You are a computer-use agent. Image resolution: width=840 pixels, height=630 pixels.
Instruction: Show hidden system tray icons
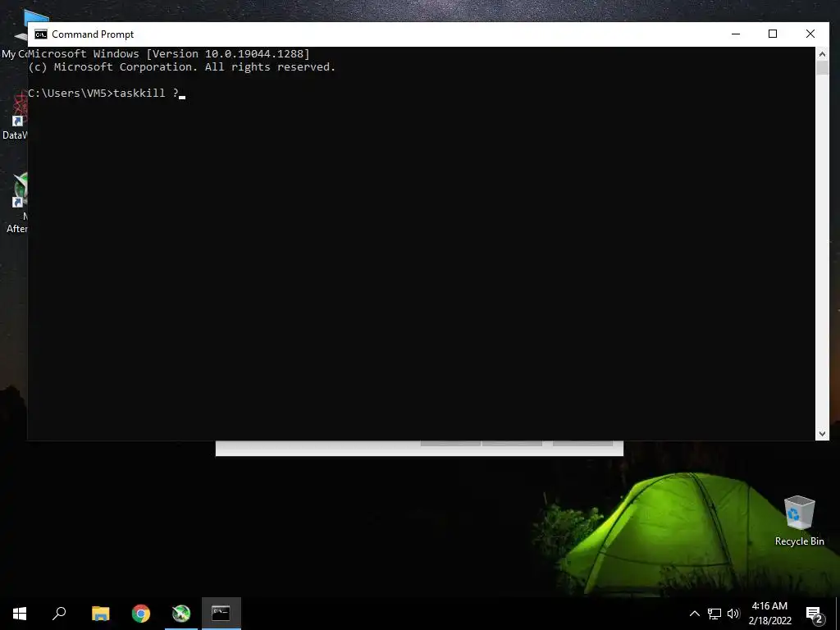pos(694,614)
